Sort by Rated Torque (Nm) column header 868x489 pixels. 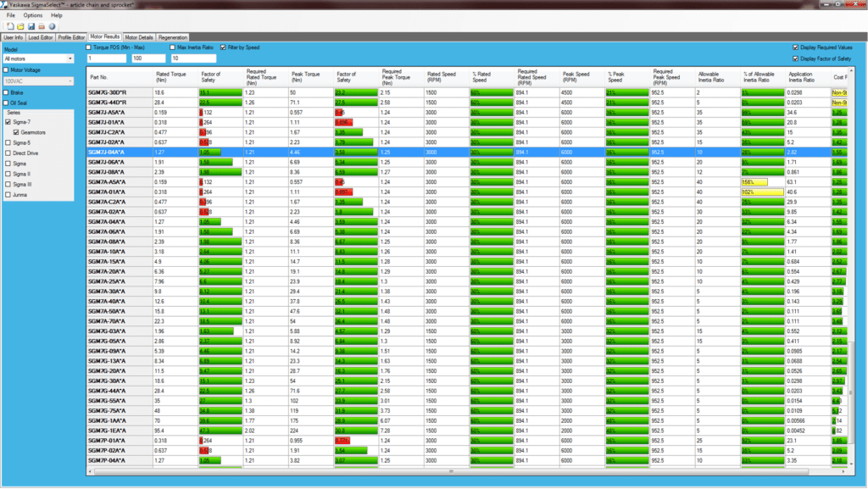(x=175, y=77)
